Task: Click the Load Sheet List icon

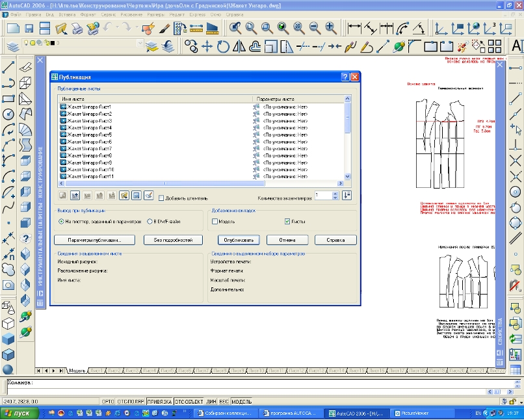Action: click(124, 195)
